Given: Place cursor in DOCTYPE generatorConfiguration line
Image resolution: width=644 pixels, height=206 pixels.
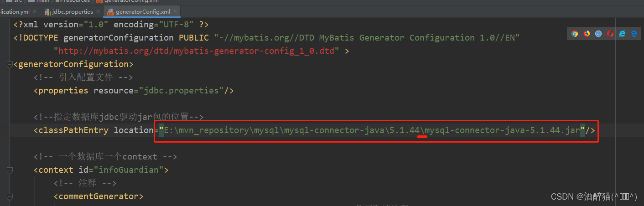Looking at the screenshot, I should pyautogui.click(x=267, y=38).
